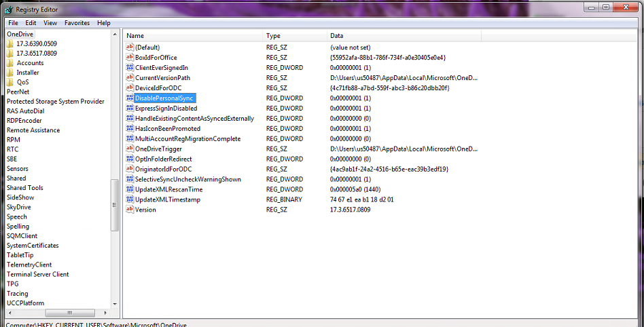This screenshot has width=644, height=327.
Task: Select the Shared Tools key
Action: [x=24, y=187]
